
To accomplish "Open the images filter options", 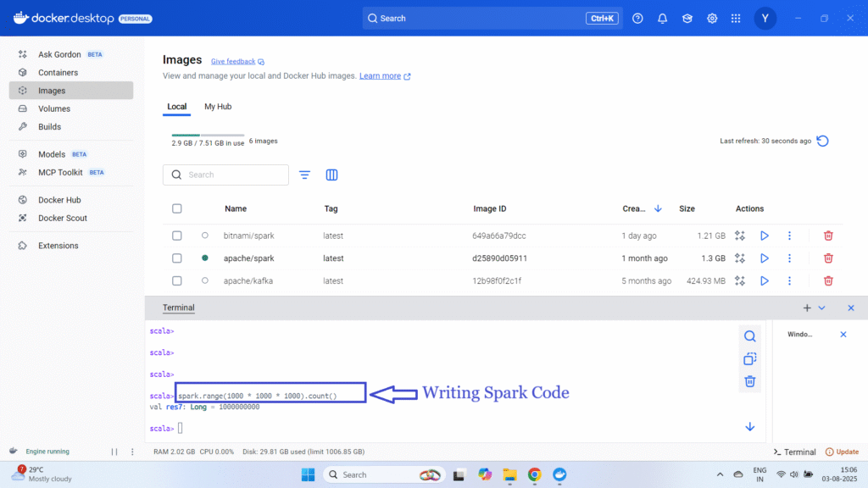I will (304, 175).
